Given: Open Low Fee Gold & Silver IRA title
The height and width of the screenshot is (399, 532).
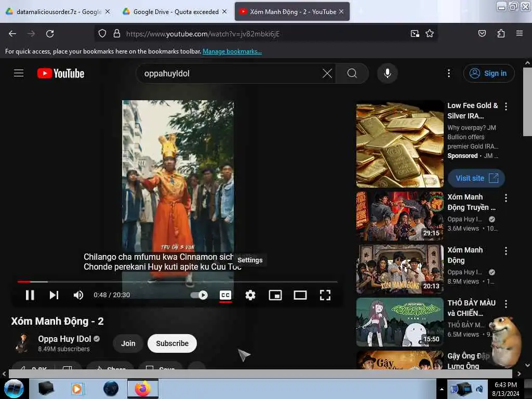Looking at the screenshot, I should coord(473,111).
